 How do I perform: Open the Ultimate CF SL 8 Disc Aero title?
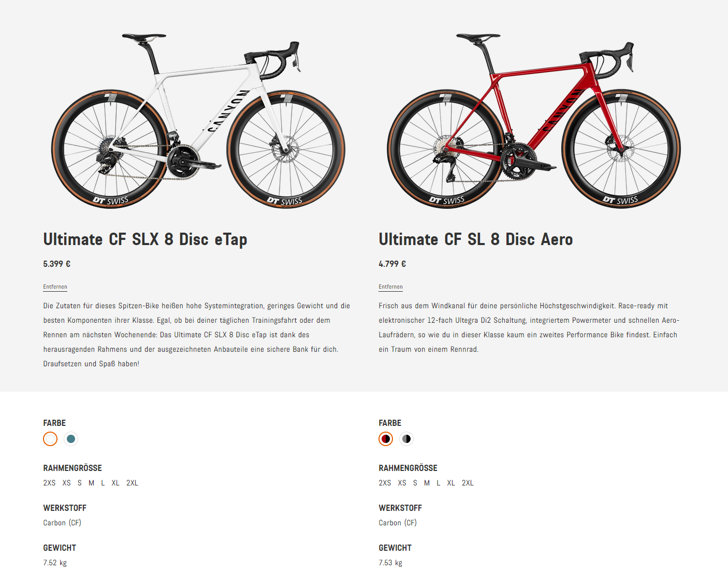tap(475, 239)
